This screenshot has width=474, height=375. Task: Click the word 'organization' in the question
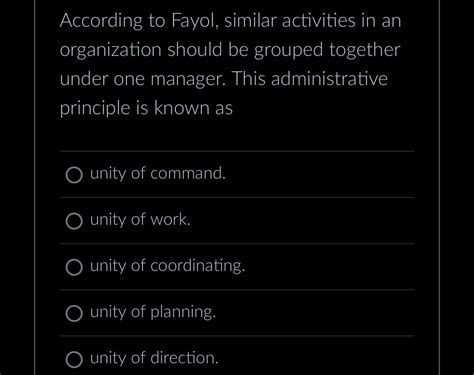111,51
